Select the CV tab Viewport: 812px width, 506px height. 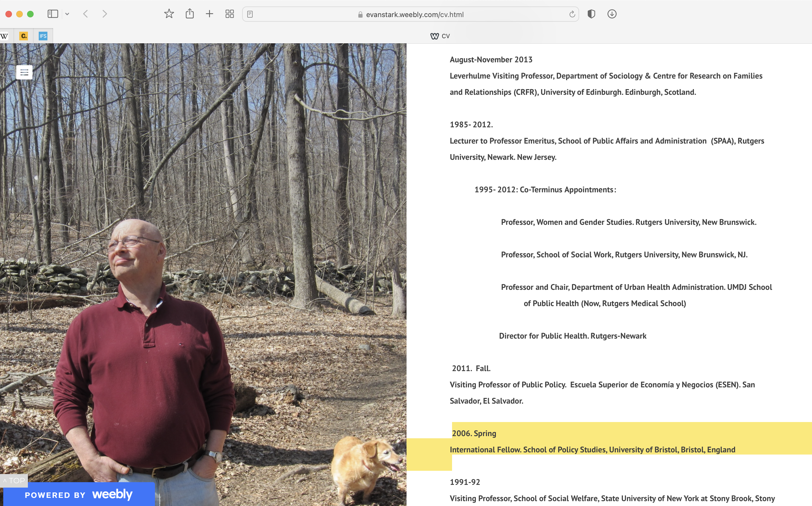440,36
